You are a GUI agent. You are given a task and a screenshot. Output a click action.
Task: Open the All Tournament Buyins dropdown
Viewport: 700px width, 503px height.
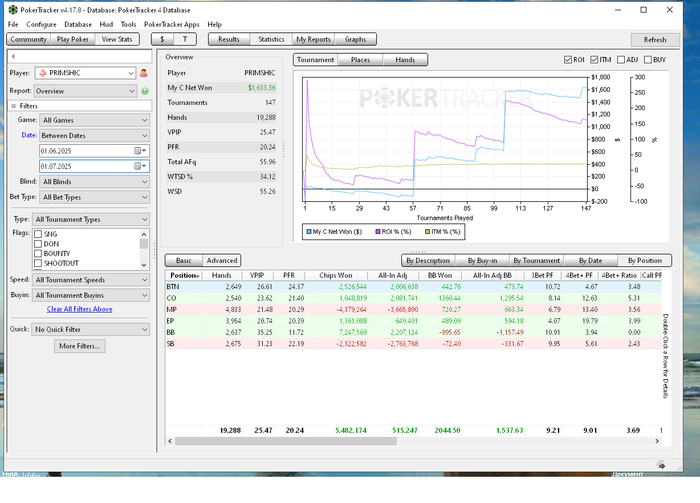point(91,295)
